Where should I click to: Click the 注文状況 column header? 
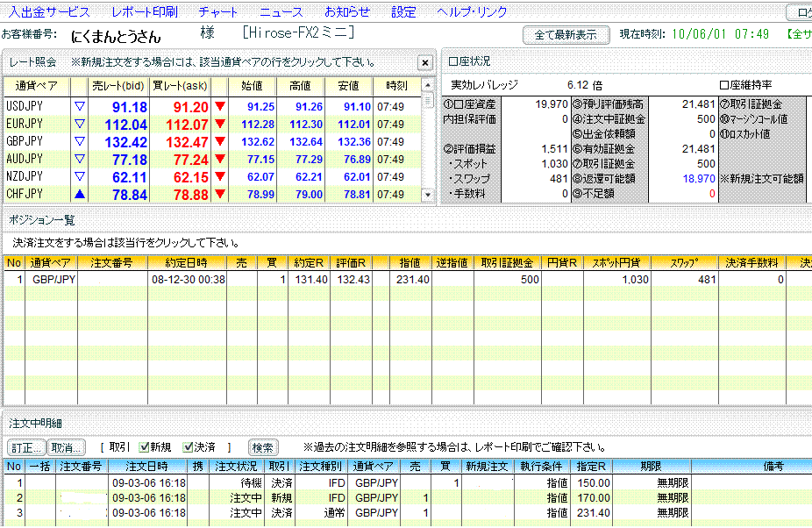(x=236, y=467)
